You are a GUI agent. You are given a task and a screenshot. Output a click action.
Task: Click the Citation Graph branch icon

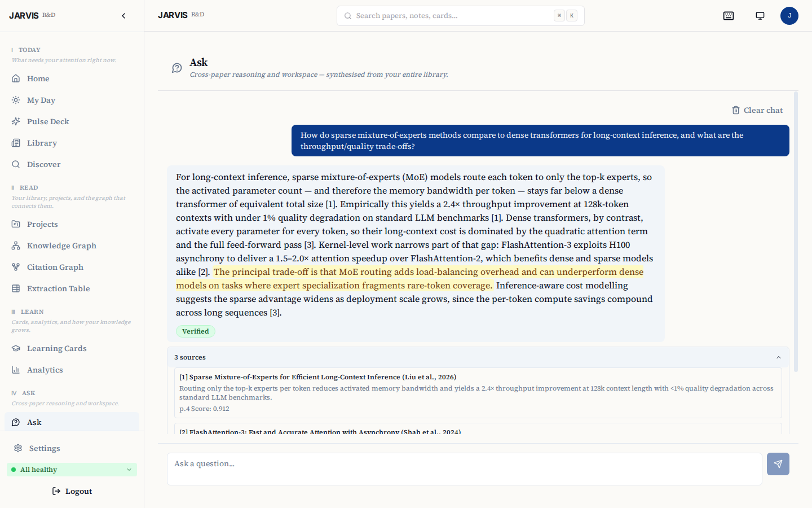pyautogui.click(x=16, y=267)
